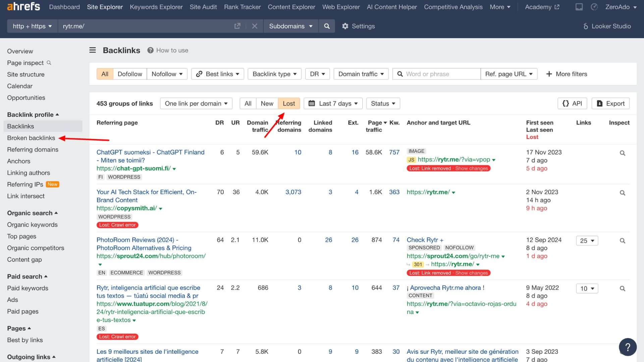Viewport: 644px width, 362px height.
Task: Toggle the hamburger menu beside Backlinks
Action: (93, 50)
